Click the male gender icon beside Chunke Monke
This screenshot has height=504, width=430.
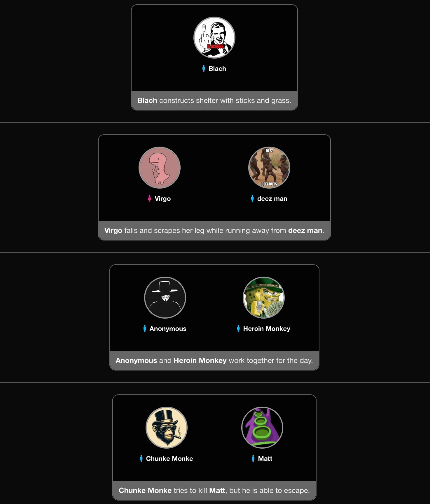[x=141, y=459]
